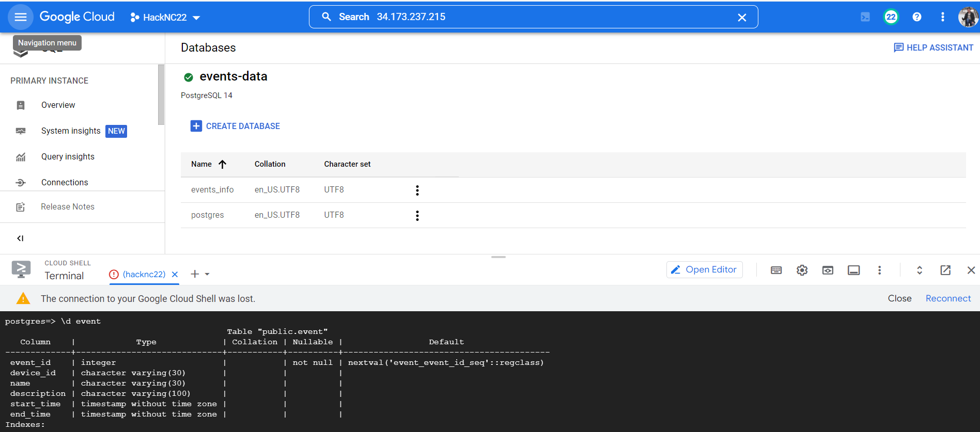Click the Google Cloud logo
The width and height of the screenshot is (980, 432).
pos(77,17)
